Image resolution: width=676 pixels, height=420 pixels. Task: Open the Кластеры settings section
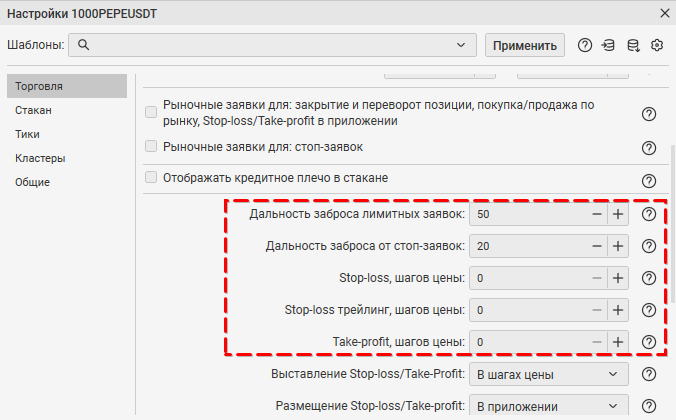pyautogui.click(x=40, y=158)
